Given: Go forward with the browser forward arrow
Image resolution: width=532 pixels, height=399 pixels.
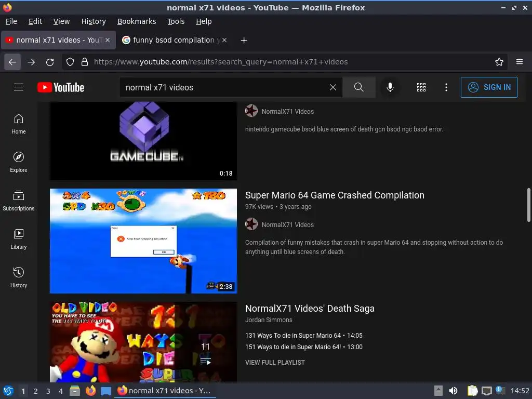Looking at the screenshot, I should coord(31,62).
